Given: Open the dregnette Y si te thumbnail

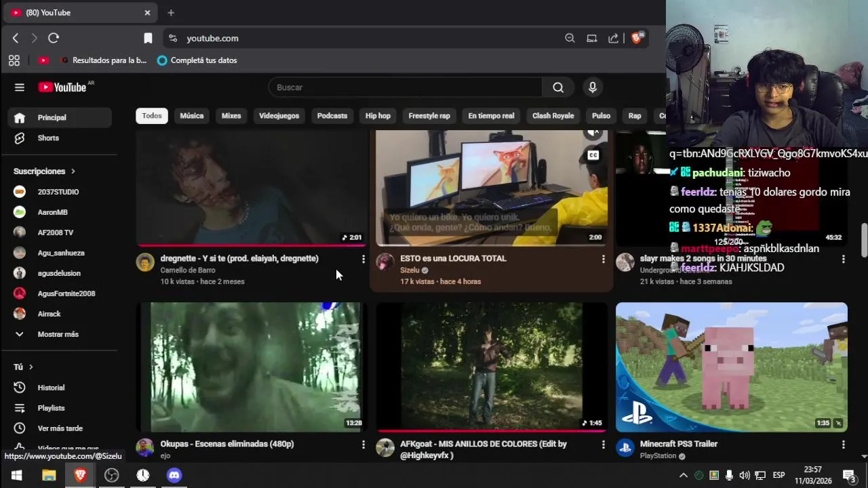Looking at the screenshot, I should 252,188.
